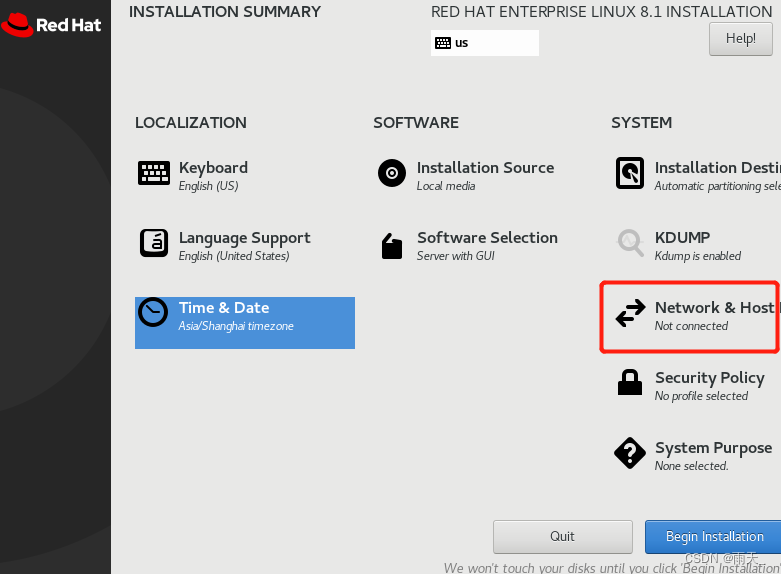Screen dimensions: 781x574
Task: Open Language Support settings label
Action: pyautogui.click(x=245, y=238)
